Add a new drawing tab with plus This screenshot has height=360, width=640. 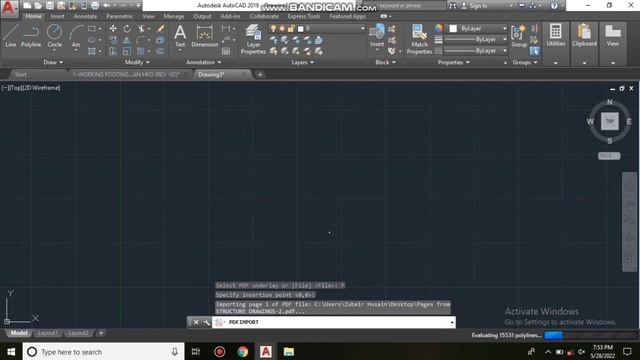[x=260, y=75]
